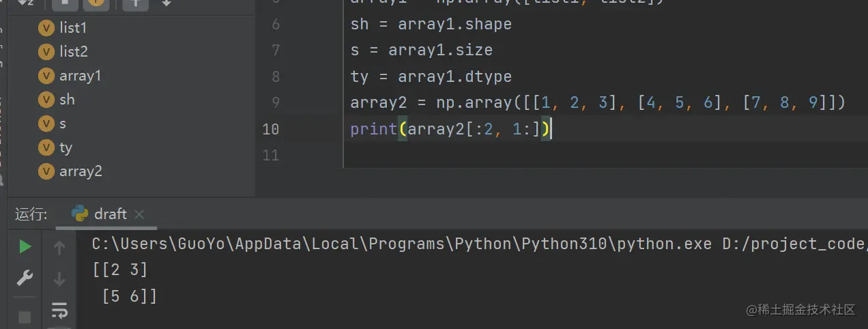Click the python.exe path line in console output
The image size is (868, 329).
tap(480, 244)
